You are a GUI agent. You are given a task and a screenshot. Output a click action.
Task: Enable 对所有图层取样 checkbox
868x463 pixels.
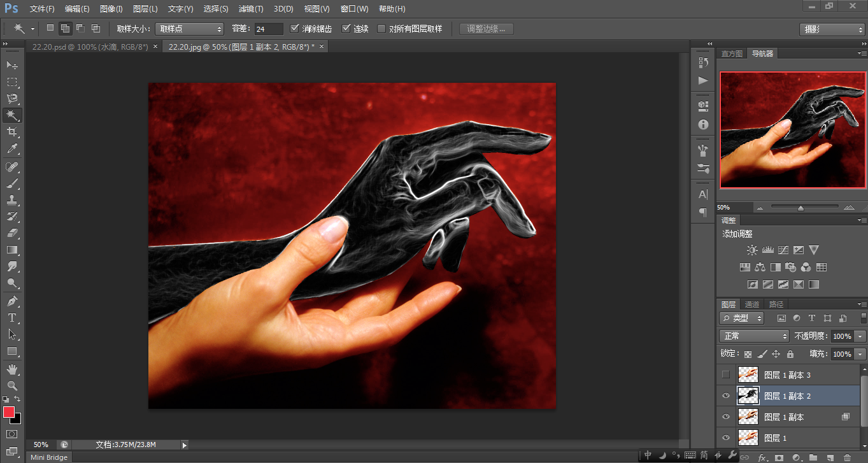click(381, 29)
